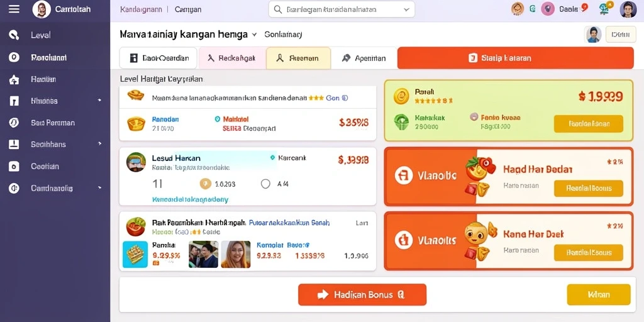The height and width of the screenshot is (322, 644).
Task: Click the orange Starija kataran button
Action: point(516,58)
